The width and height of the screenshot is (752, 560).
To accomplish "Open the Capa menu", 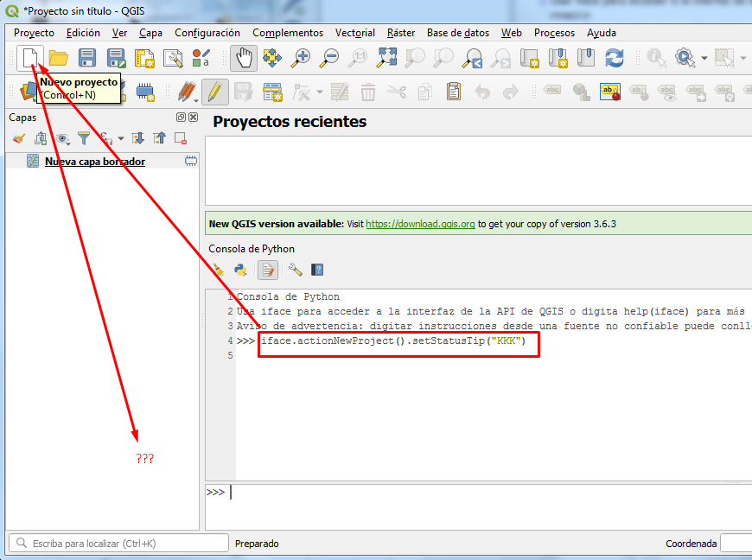I will [x=150, y=33].
